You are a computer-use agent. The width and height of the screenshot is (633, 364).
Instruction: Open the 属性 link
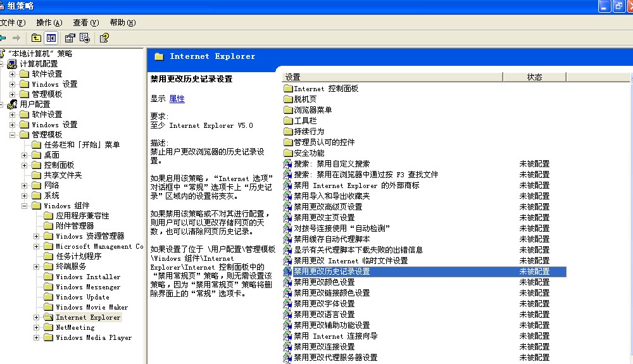177,99
